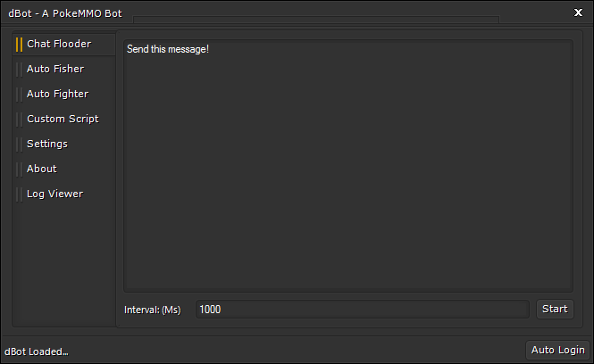
Task: Show the About tab
Action: (x=41, y=169)
